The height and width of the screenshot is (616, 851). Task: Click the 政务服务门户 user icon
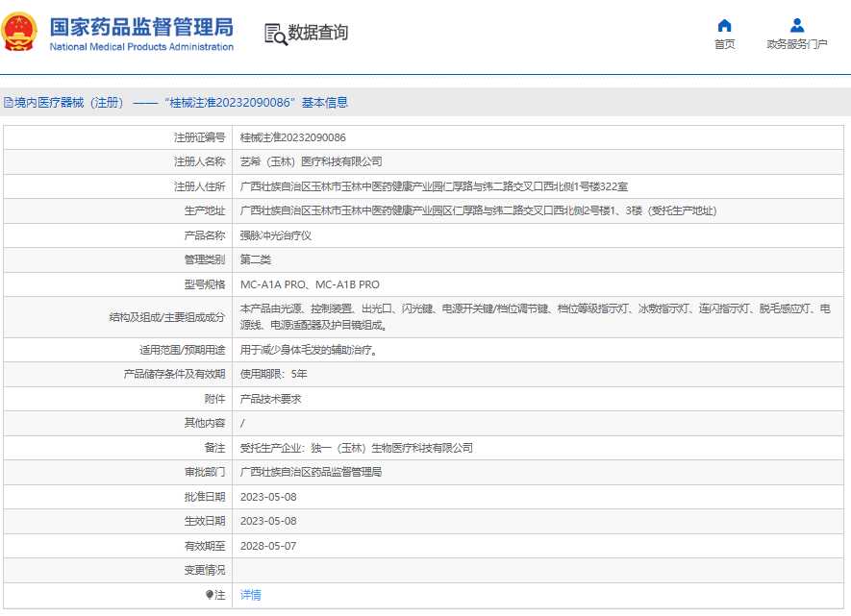coord(796,25)
